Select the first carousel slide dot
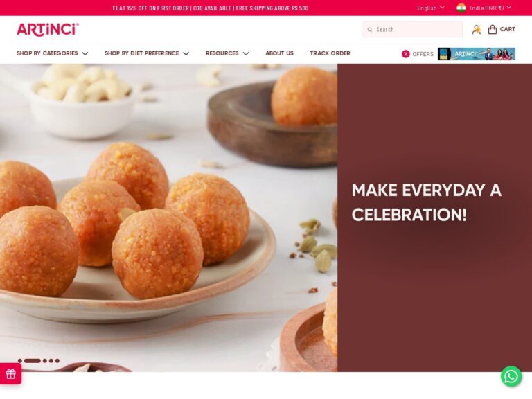532x399 pixels. (20, 361)
